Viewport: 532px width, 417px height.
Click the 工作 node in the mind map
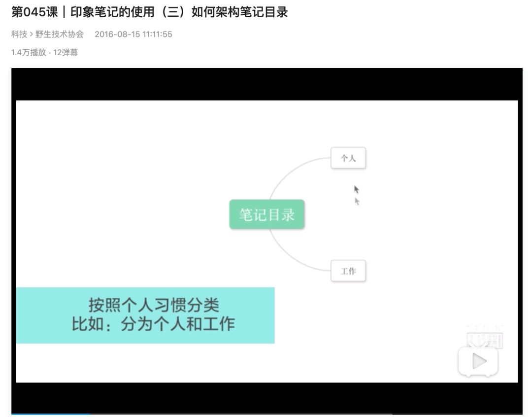tap(348, 271)
